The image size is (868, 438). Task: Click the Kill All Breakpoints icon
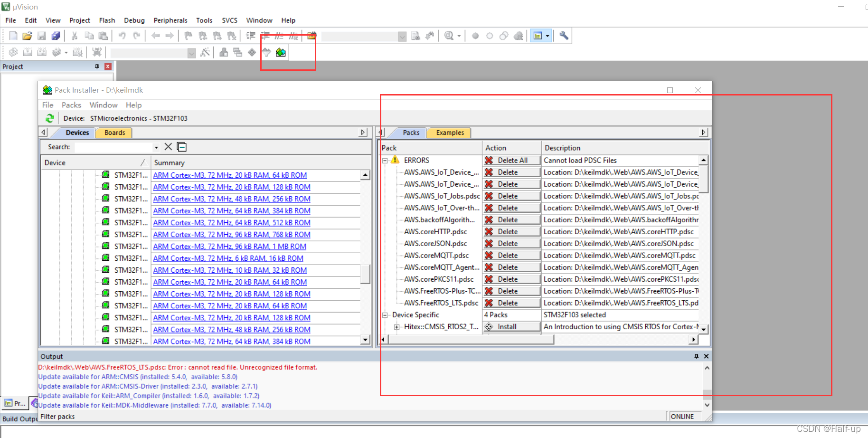pyautogui.click(x=518, y=36)
